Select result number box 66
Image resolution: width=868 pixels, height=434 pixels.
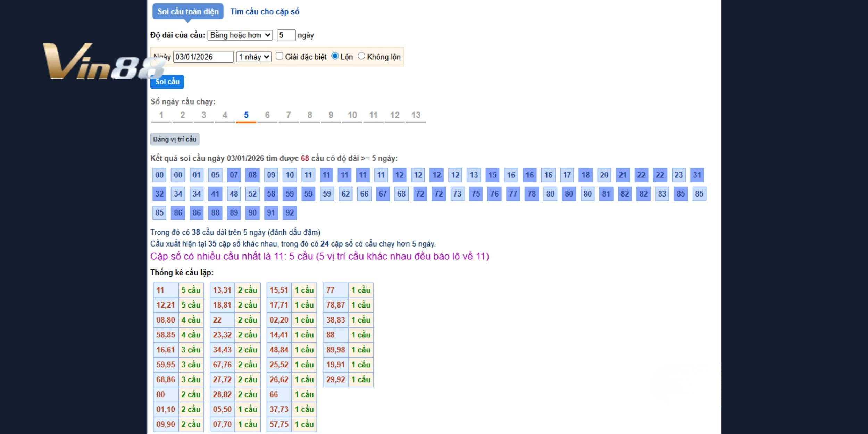364,194
